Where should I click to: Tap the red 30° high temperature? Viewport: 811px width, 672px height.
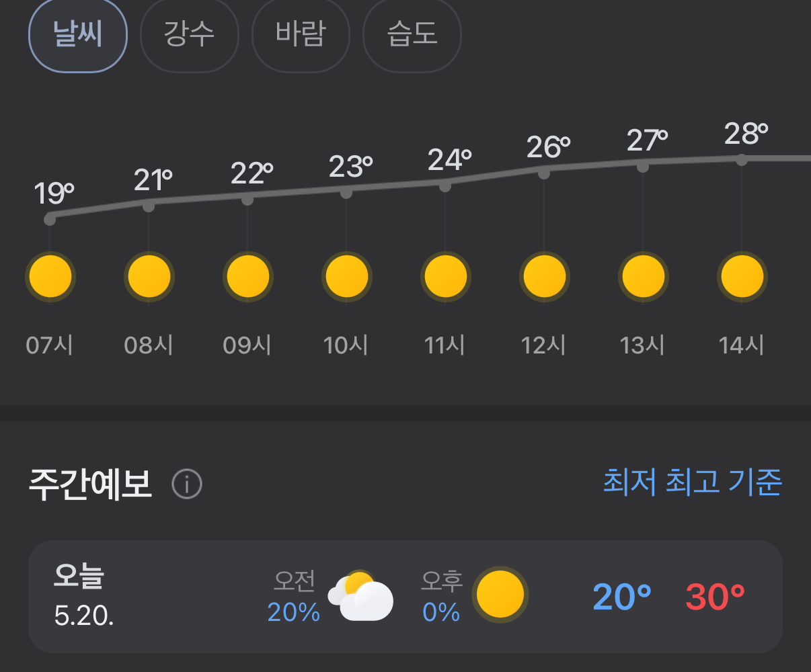point(715,597)
